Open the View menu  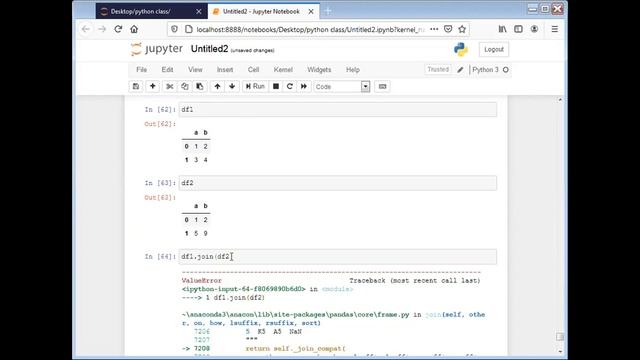pyautogui.click(x=195, y=70)
